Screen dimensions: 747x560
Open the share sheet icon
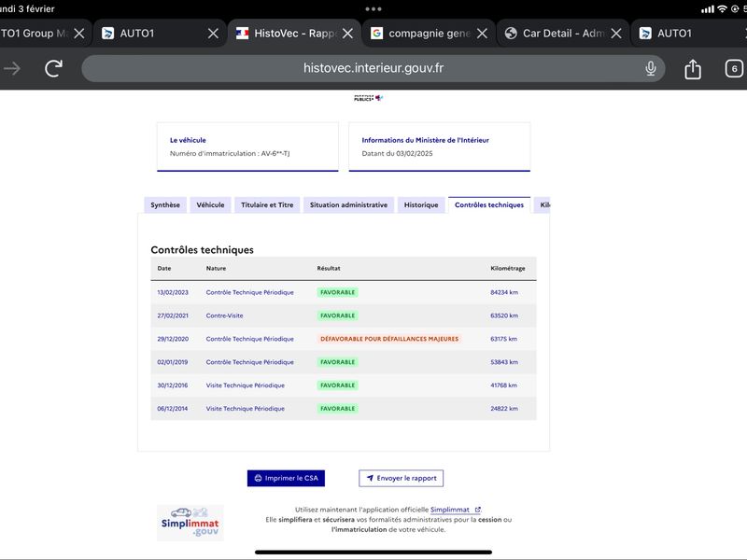[x=693, y=69]
